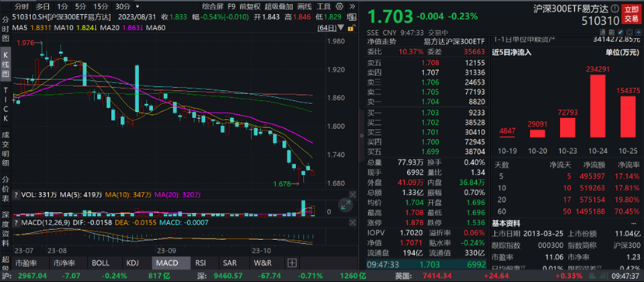This screenshot has width=644, height=282.
Task: Select the RSI indicator tab
Action: click(x=200, y=263)
